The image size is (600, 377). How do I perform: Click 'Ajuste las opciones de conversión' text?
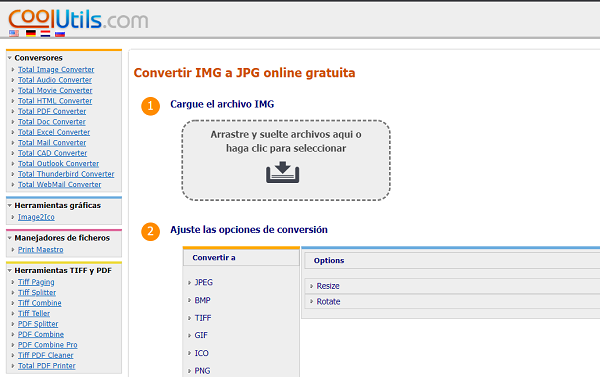click(249, 230)
